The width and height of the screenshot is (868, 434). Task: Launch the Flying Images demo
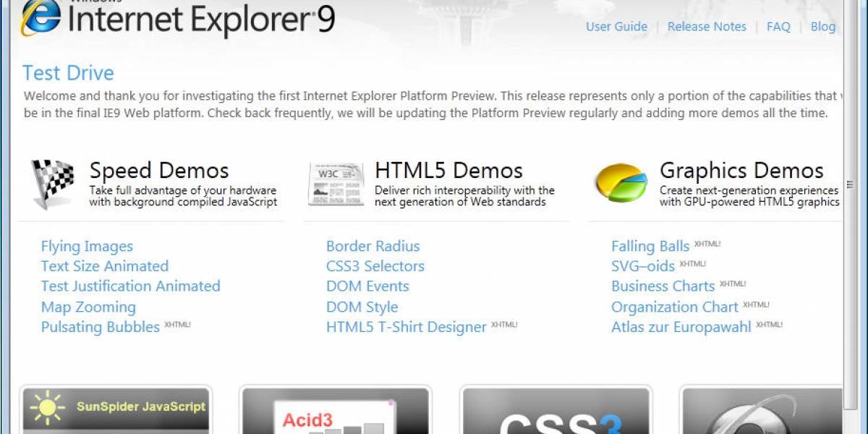(x=87, y=246)
